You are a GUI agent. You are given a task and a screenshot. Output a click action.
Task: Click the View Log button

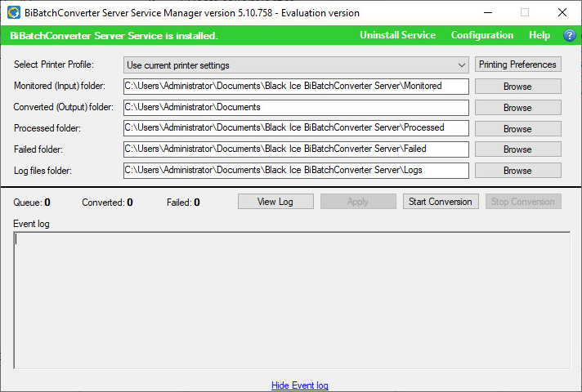pyautogui.click(x=275, y=202)
